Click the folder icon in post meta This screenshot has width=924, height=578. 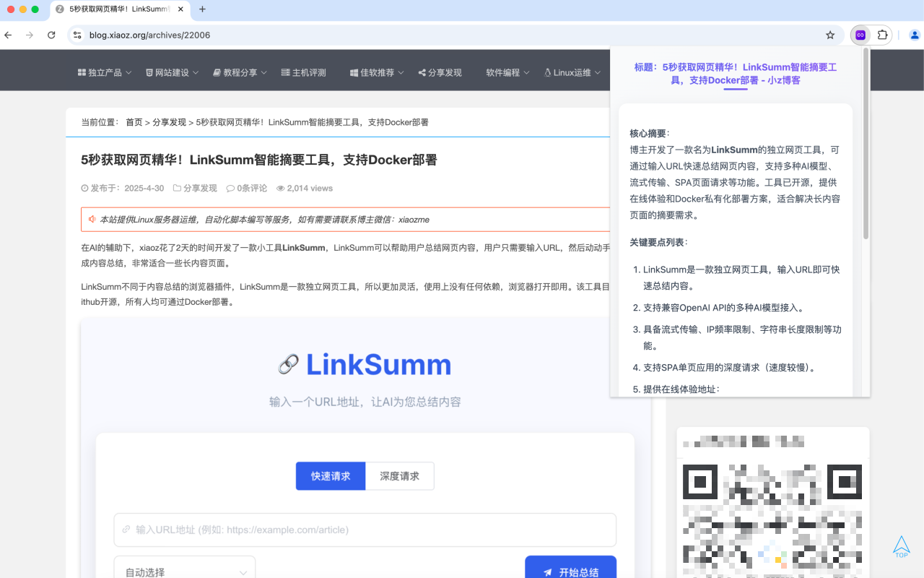(x=177, y=189)
